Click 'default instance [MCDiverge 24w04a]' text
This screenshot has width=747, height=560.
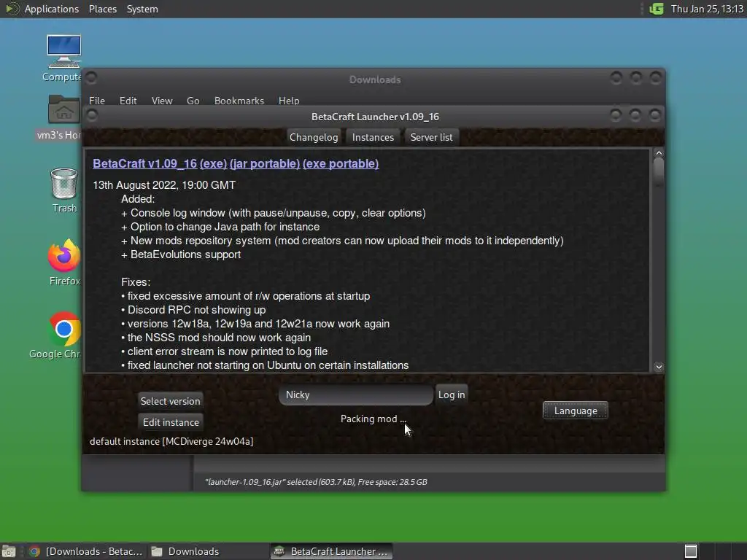click(171, 441)
